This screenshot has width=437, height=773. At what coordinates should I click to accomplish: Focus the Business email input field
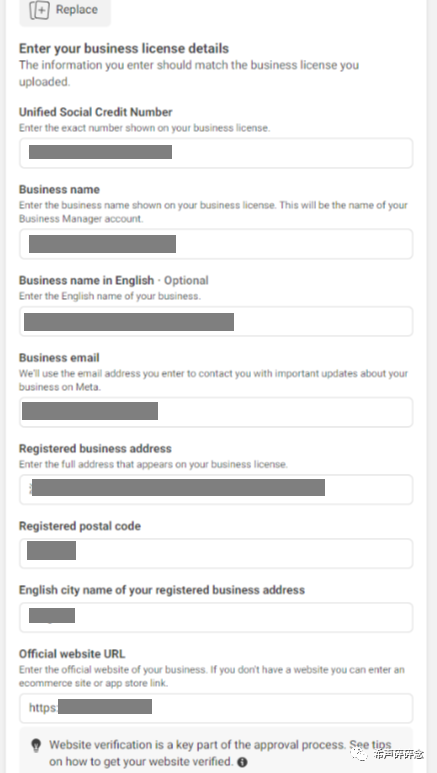(216, 412)
